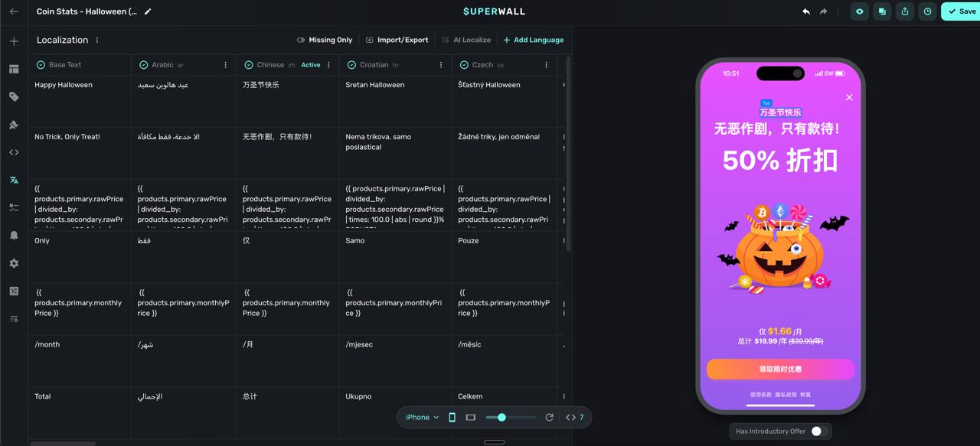Select Base Text cell 'Happy Halloween'
Screen dimensions: 980x446
pos(80,102)
